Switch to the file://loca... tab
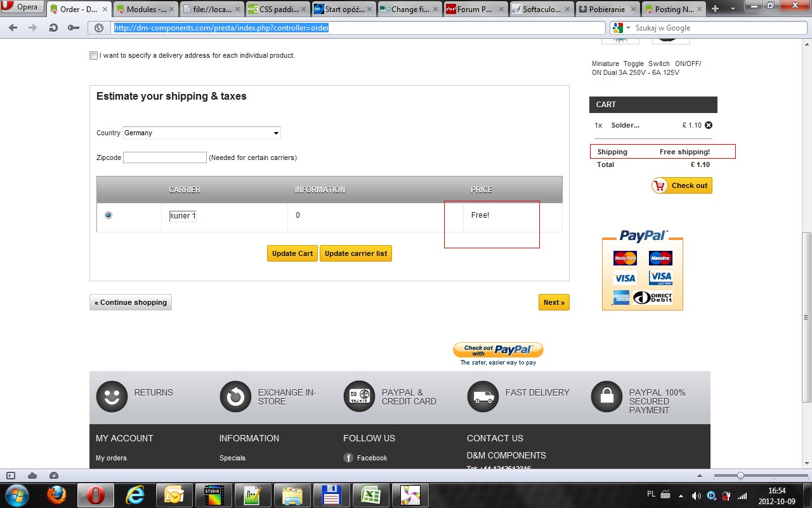This screenshot has width=812, height=508. tap(213, 10)
